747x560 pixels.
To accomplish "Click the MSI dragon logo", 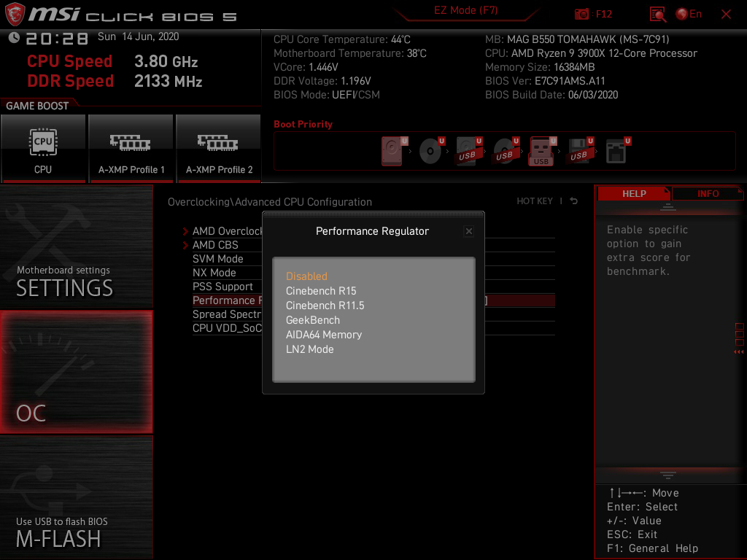I will point(15,15).
